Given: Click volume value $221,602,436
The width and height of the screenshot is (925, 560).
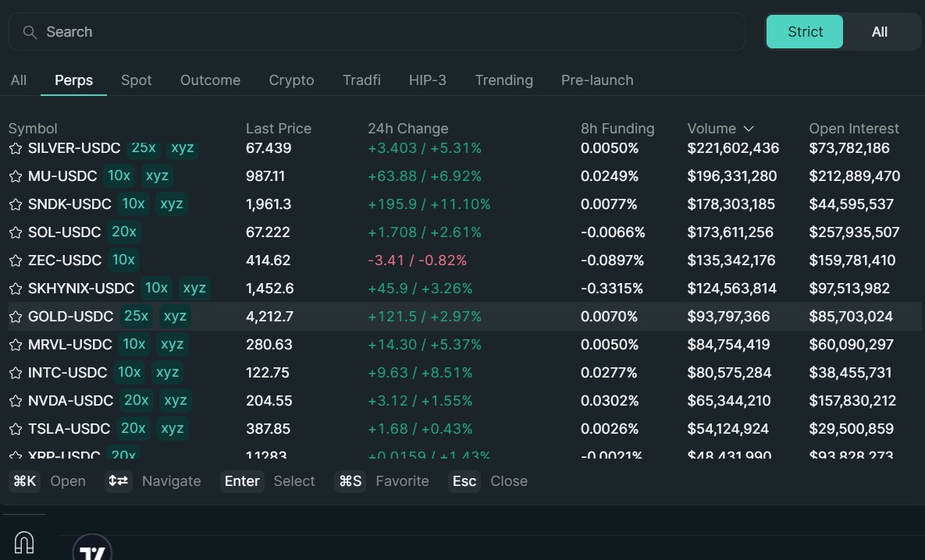Looking at the screenshot, I should tap(733, 148).
